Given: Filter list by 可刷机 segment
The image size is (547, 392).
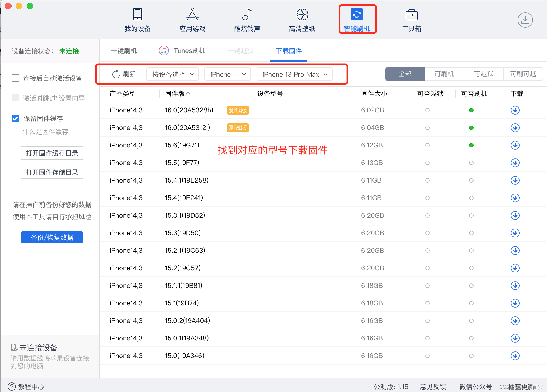Looking at the screenshot, I should point(444,74).
